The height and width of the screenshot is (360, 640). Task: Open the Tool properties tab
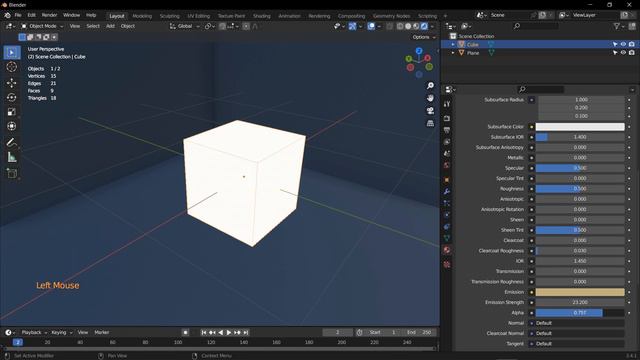pyautogui.click(x=447, y=104)
